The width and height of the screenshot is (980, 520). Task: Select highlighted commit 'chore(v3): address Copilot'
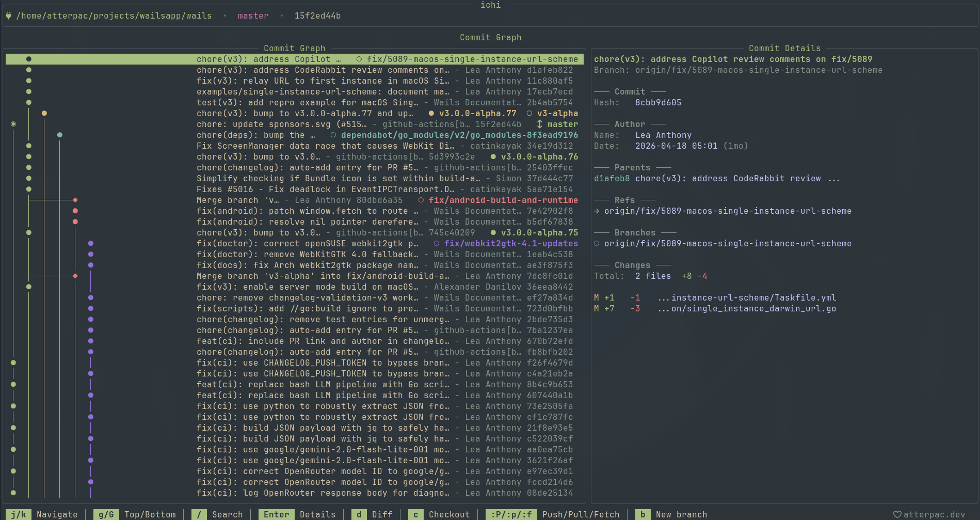pyautogui.click(x=295, y=59)
